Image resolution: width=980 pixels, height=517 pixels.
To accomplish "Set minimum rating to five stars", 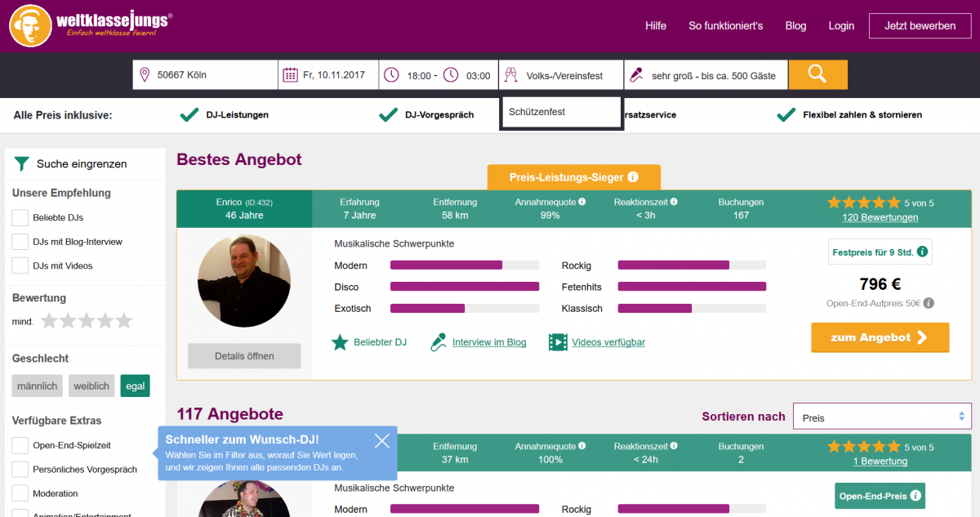I will (123, 321).
